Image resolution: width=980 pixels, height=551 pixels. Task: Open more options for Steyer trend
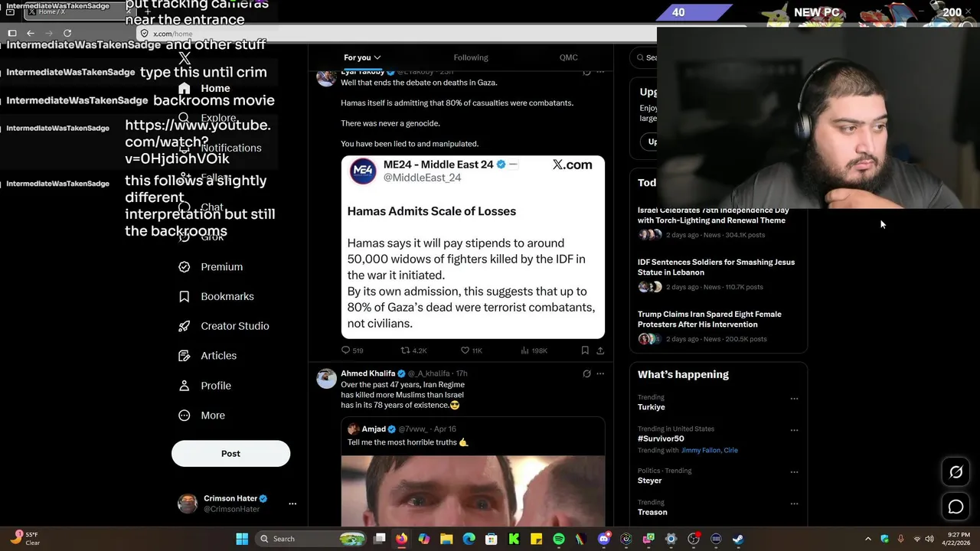794,472
